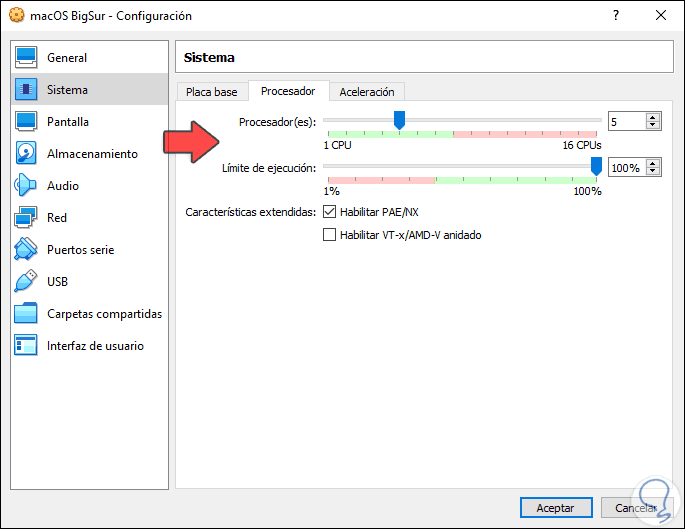Viewport: 685px width, 529px height.
Task: Select the Procesador tab
Action: 288,91
